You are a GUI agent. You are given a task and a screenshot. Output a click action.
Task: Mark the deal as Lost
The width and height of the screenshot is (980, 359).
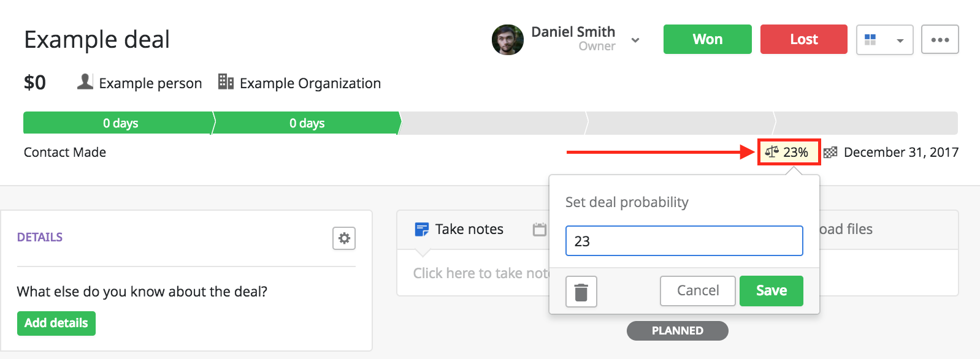point(803,39)
